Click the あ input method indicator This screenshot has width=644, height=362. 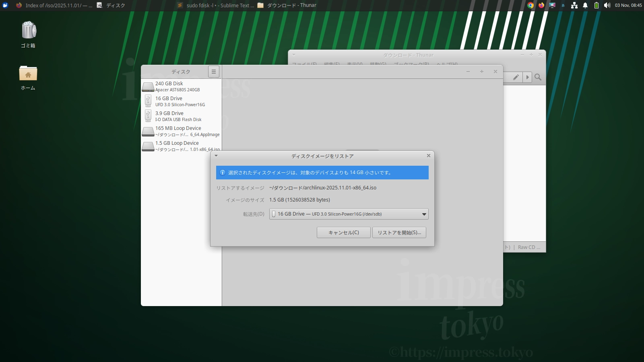563,5
